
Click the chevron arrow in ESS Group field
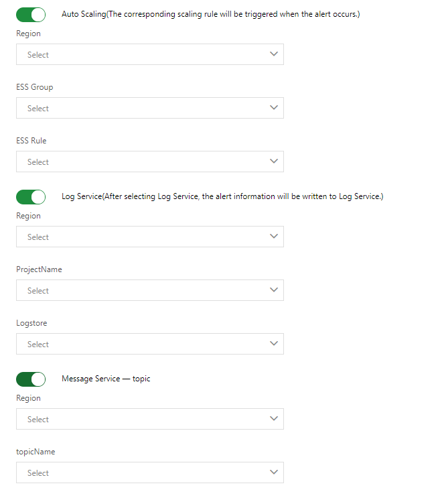[273, 107]
